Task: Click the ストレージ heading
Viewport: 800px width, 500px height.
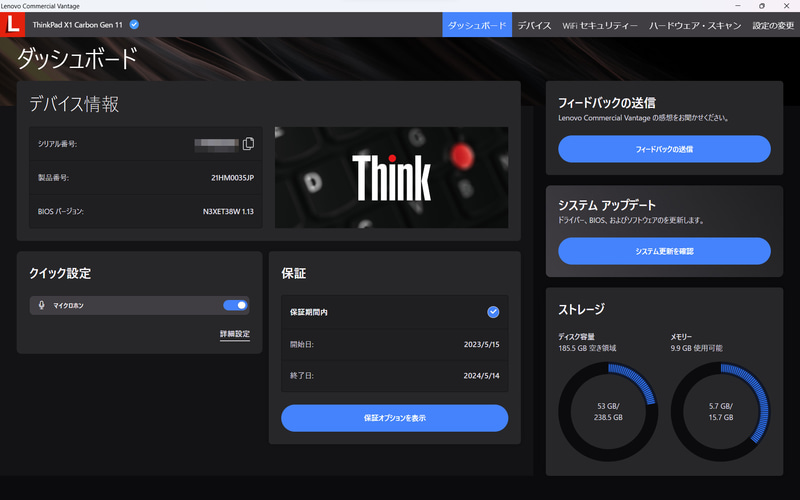Action: click(x=581, y=309)
